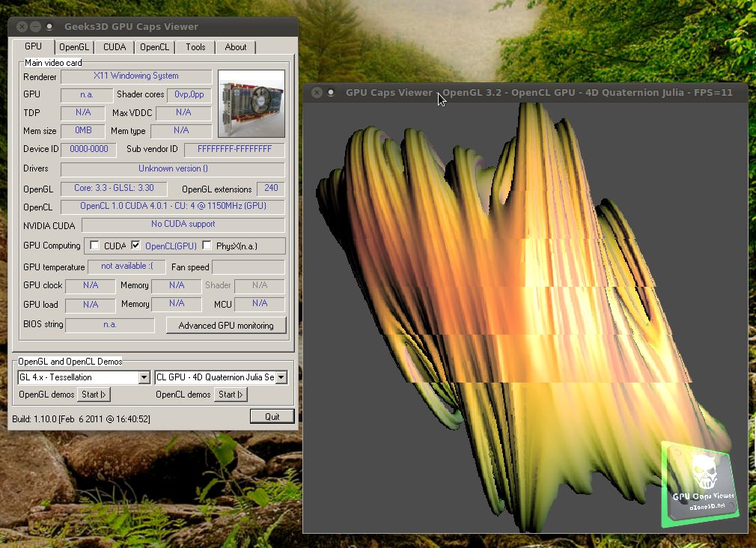
Task: Click the empty Fan speed field
Action: pos(249,267)
